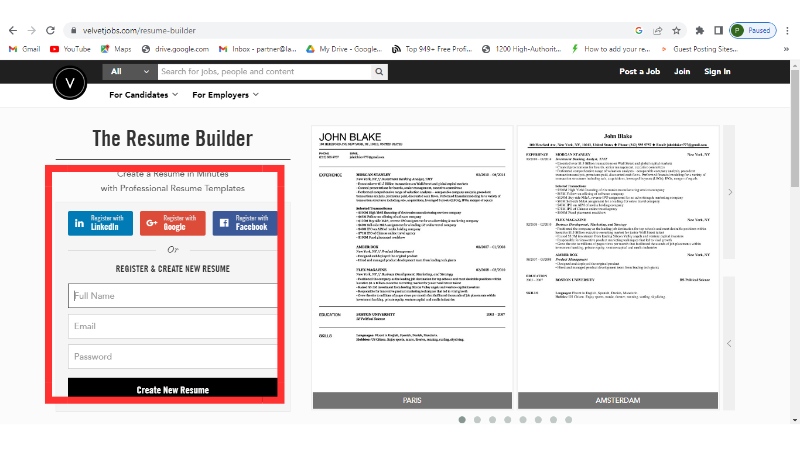The width and height of the screenshot is (800, 449).
Task: Click the Sign In link
Action: pos(717,72)
